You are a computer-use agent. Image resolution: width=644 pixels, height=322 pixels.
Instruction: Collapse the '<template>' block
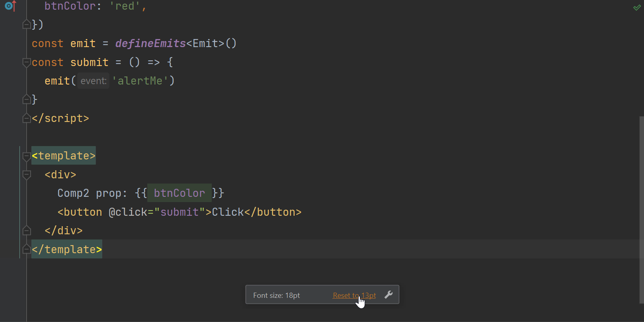[27, 156]
